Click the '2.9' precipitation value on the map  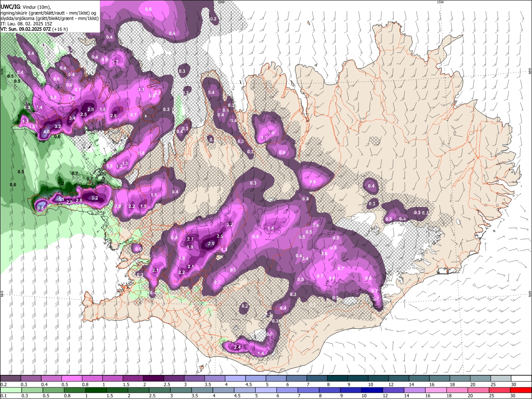pos(211,244)
